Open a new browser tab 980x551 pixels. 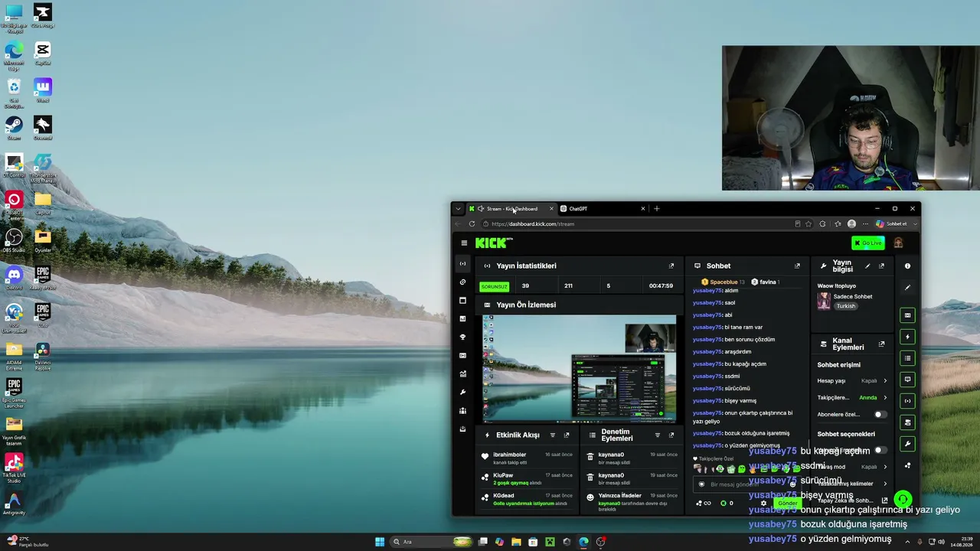click(656, 209)
